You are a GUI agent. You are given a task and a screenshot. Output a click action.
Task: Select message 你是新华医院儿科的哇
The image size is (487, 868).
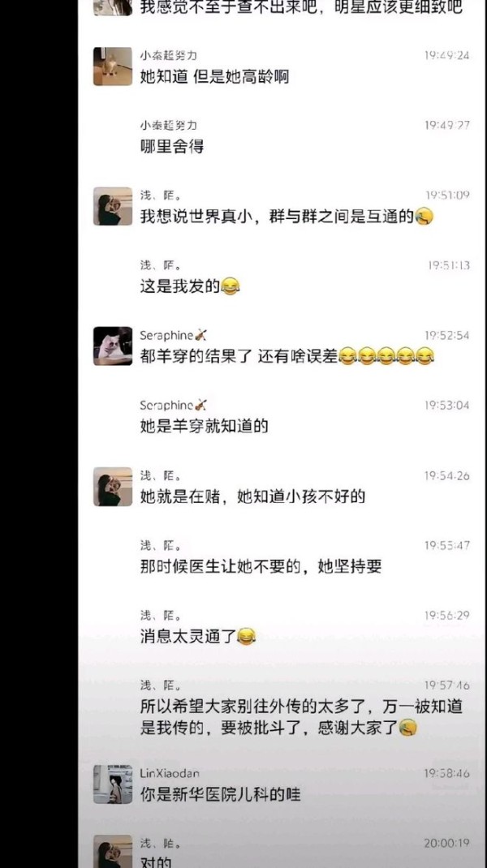(220, 796)
